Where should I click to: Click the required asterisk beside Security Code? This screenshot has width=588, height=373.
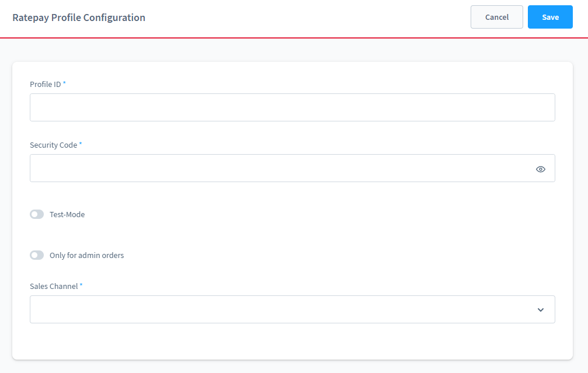[x=81, y=144]
